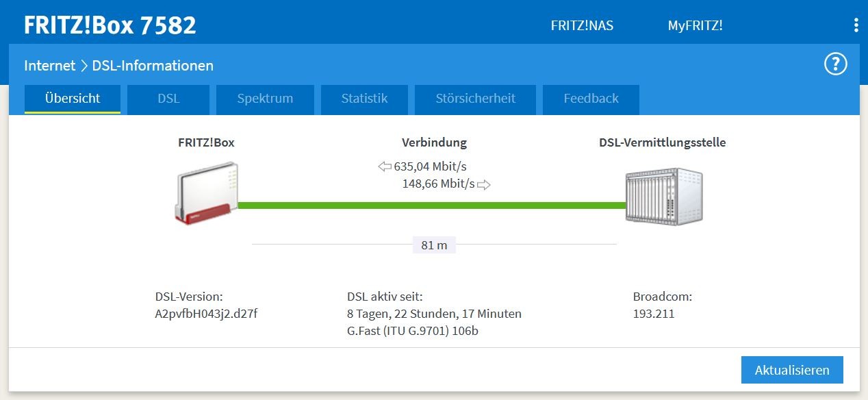This screenshot has height=400, width=868.
Task: Click the DSL-Informationen breadcrumb text
Action: click(153, 66)
